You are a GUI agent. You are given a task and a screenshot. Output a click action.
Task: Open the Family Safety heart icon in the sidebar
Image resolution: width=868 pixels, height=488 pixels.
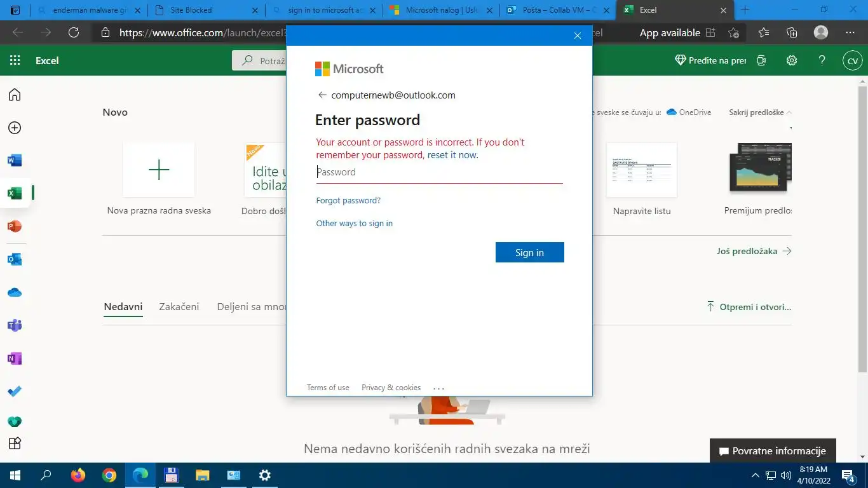click(x=15, y=421)
